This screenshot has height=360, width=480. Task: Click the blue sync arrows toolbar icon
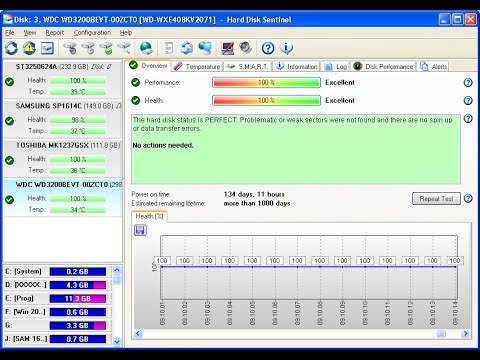(187, 48)
